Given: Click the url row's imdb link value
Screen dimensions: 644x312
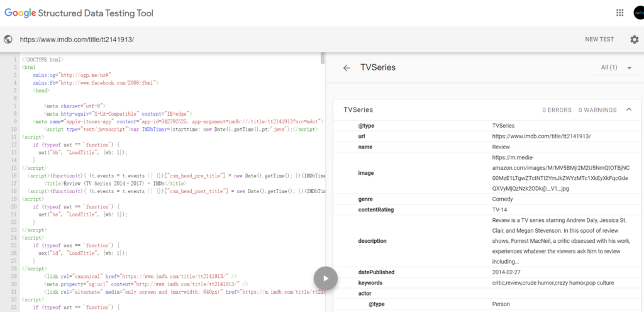Looking at the screenshot, I should pos(541,136).
